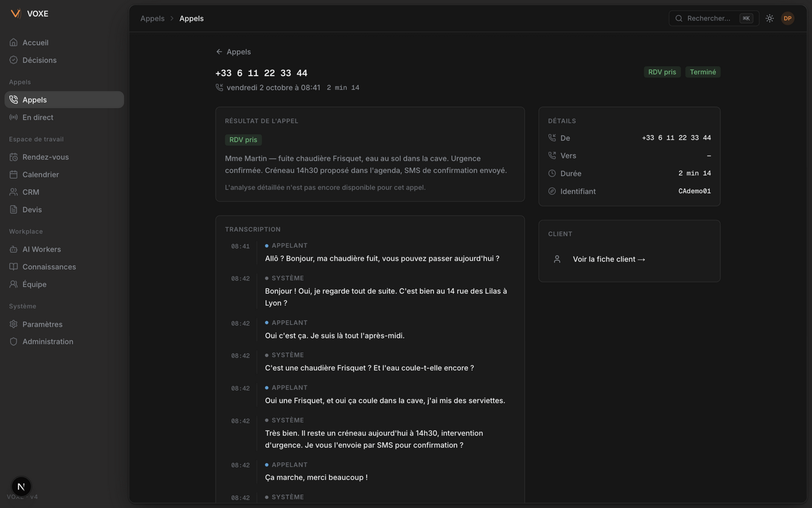
Task: Click the Calendrier calendar icon
Action: pyautogui.click(x=14, y=174)
